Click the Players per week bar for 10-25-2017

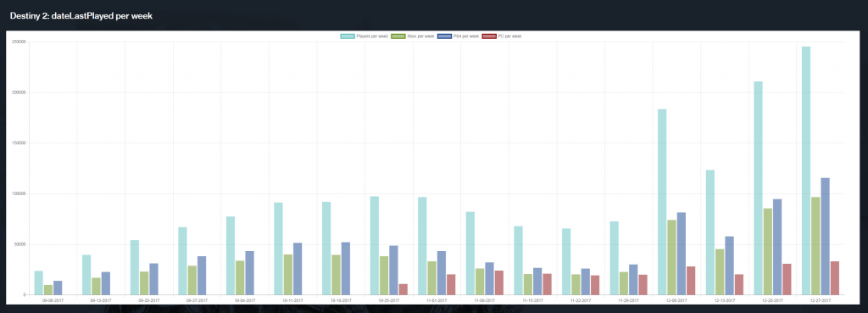pyautogui.click(x=374, y=245)
